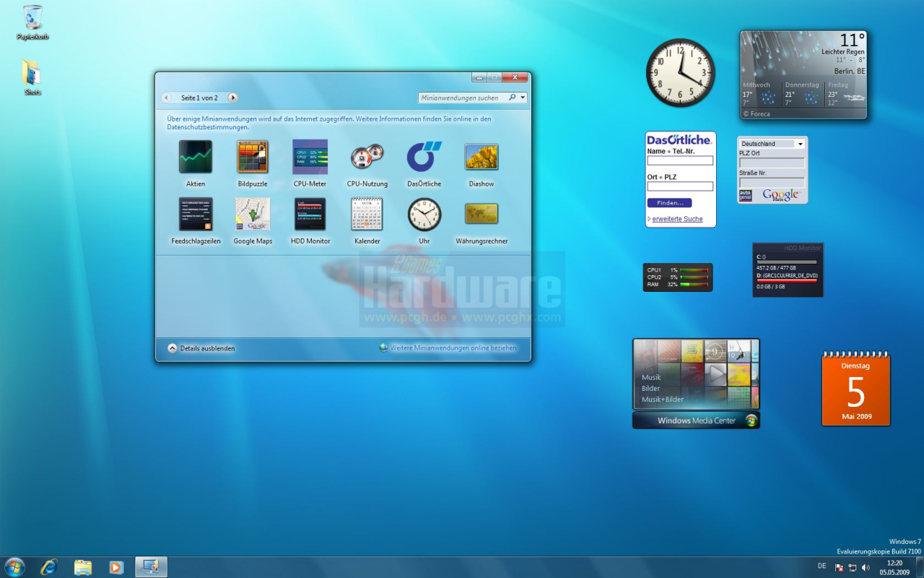The image size is (924, 578).
Task: Open the Deutschland country dropdown
Action: tap(772, 144)
